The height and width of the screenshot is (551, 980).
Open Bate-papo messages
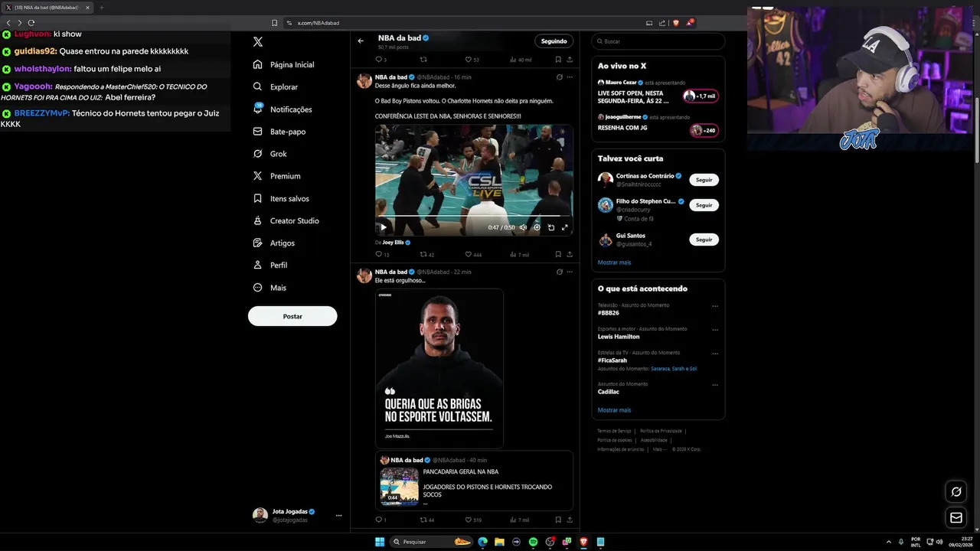click(279, 132)
